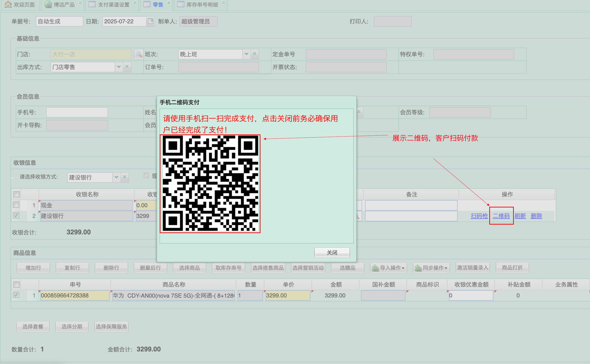Close the 零售 tab
The width and height of the screenshot is (590, 364).
coord(169,2)
